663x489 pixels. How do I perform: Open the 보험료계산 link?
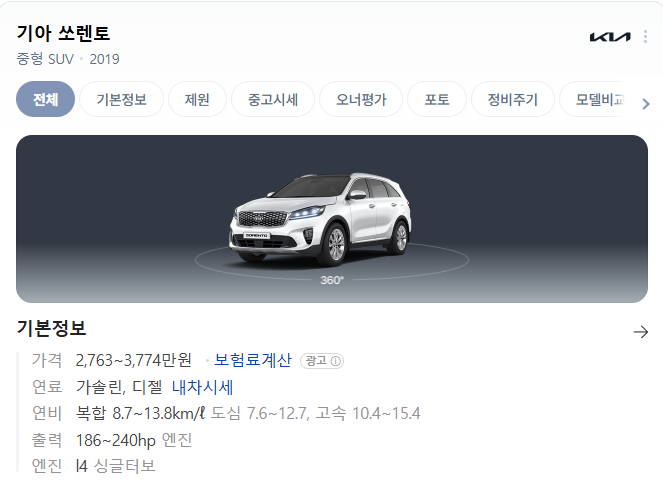pyautogui.click(x=253, y=360)
